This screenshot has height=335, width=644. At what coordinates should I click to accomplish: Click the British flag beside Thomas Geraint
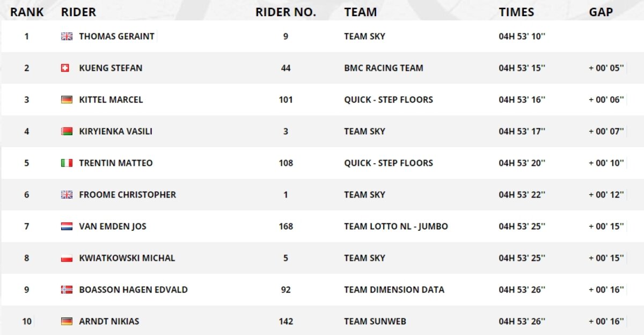67,37
